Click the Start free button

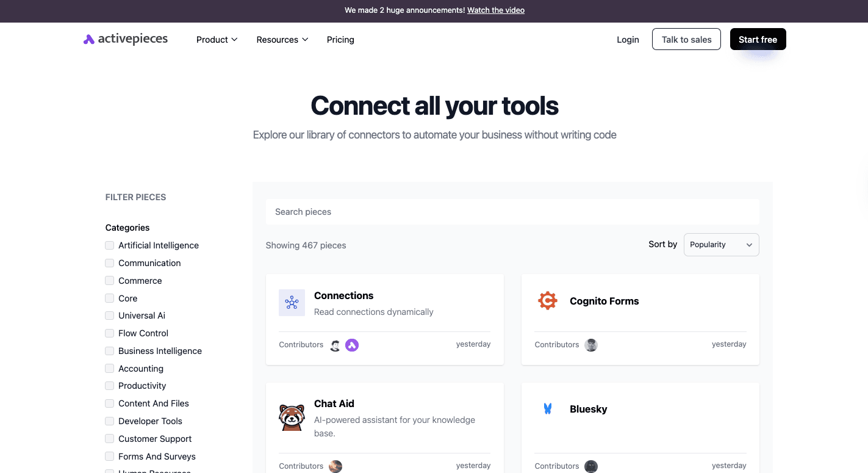[758, 40]
